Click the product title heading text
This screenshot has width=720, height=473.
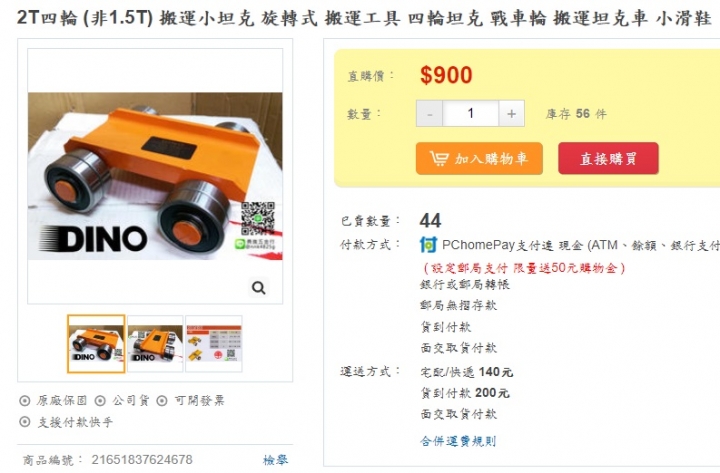(364, 18)
